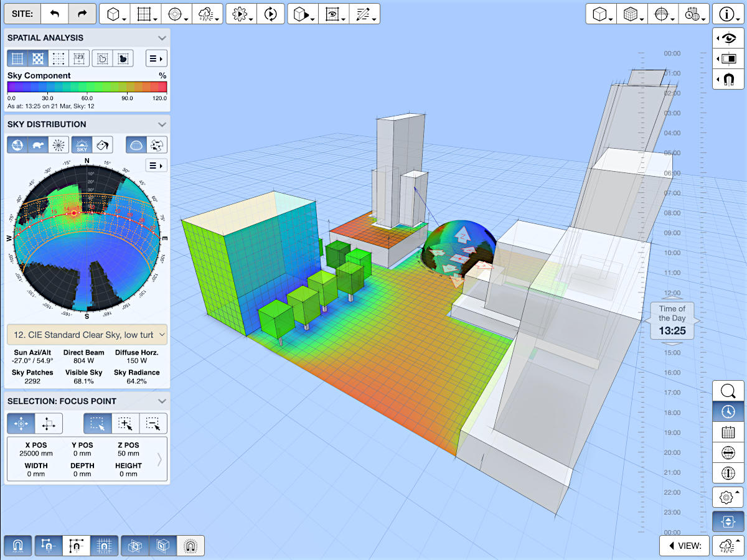The image size is (747, 560).
Task: Click the SITE button
Action: [22, 14]
